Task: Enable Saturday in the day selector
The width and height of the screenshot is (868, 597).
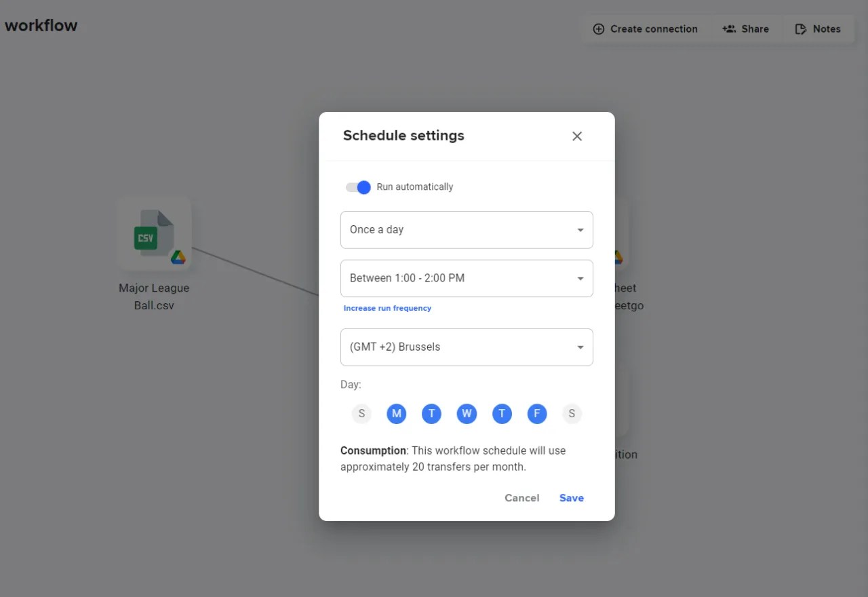Action: pyautogui.click(x=572, y=413)
